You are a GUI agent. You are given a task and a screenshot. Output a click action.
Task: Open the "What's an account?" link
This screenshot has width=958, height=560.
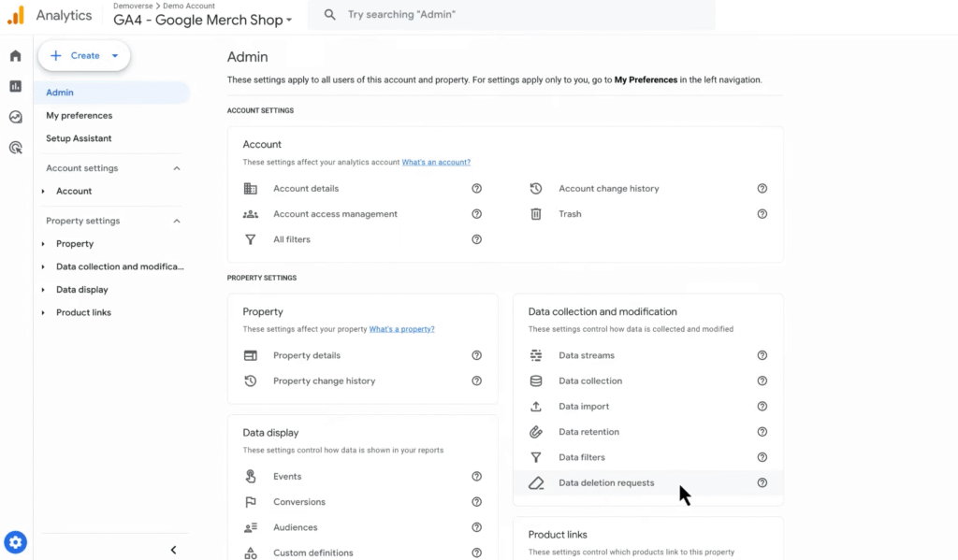436,162
